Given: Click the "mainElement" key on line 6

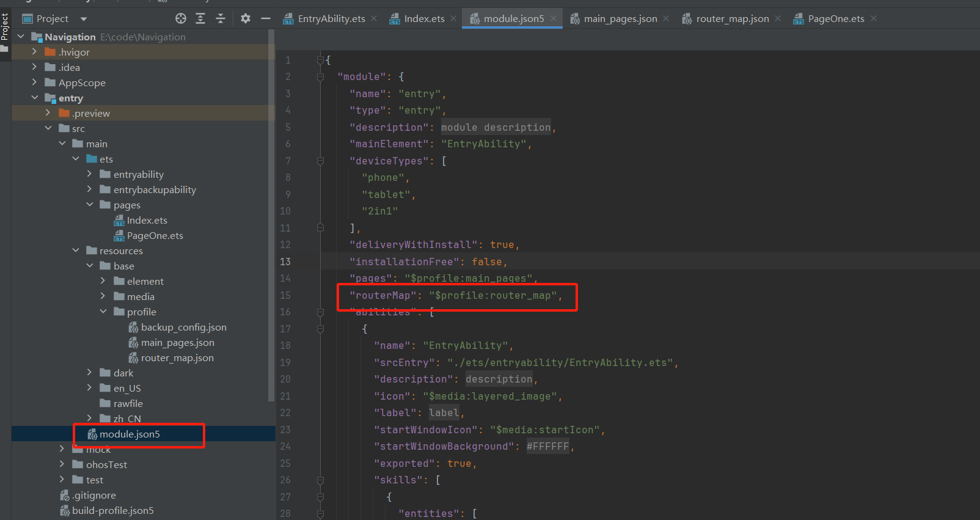Looking at the screenshot, I should point(389,144).
